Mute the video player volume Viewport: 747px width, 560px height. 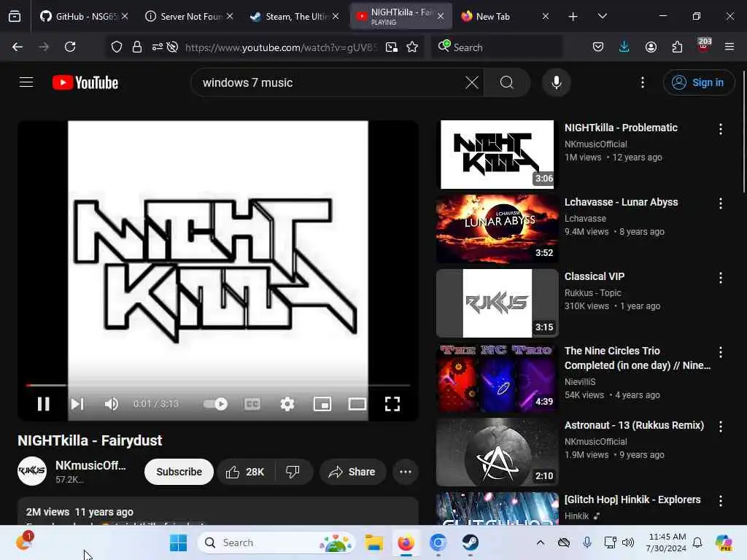coord(112,404)
